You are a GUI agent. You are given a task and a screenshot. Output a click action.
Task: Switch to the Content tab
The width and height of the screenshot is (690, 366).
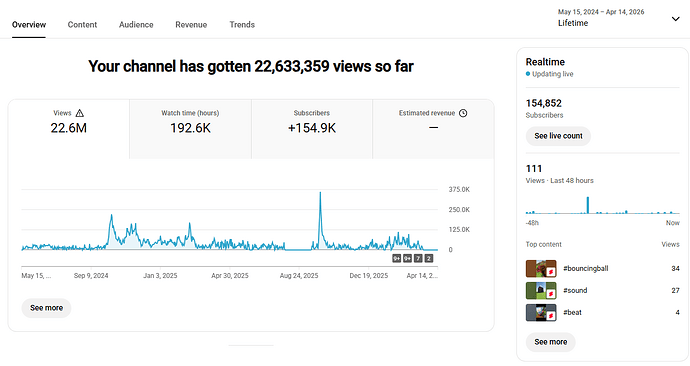click(x=82, y=25)
